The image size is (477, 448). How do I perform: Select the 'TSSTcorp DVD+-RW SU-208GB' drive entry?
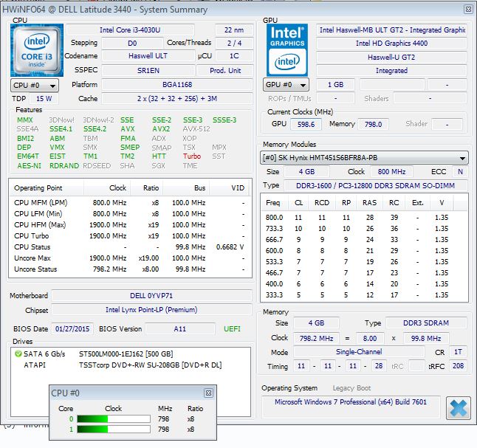pos(151,365)
